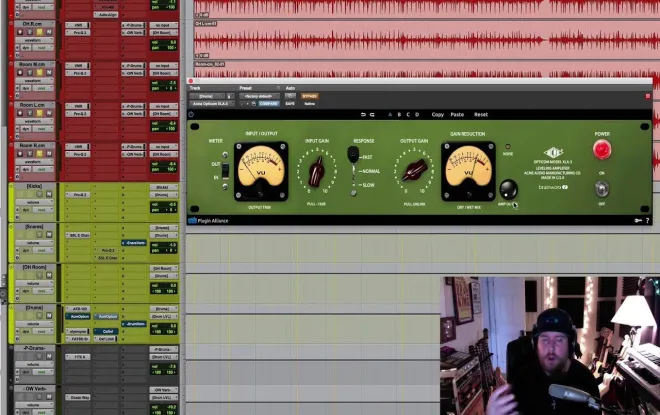Viewport: 660px width, 415px height.
Task: Select plugin settings bank B
Action: tap(399, 114)
